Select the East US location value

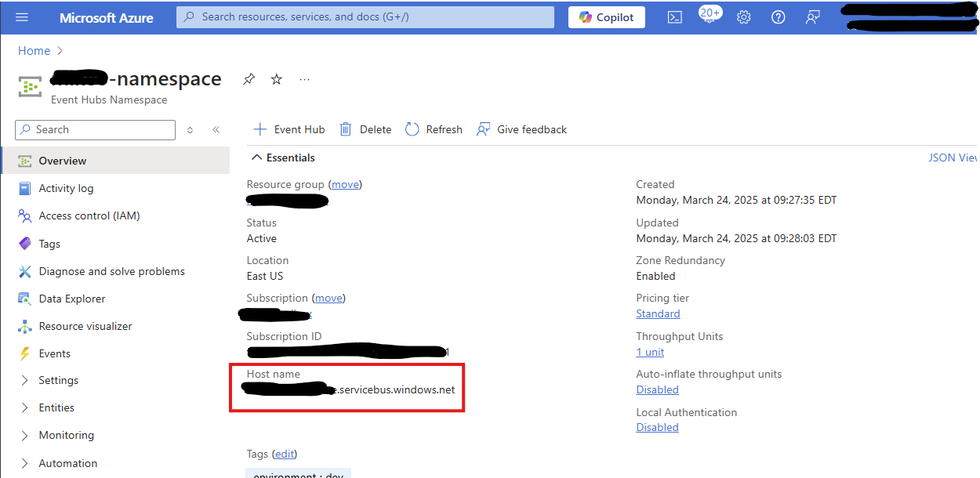pyautogui.click(x=265, y=276)
